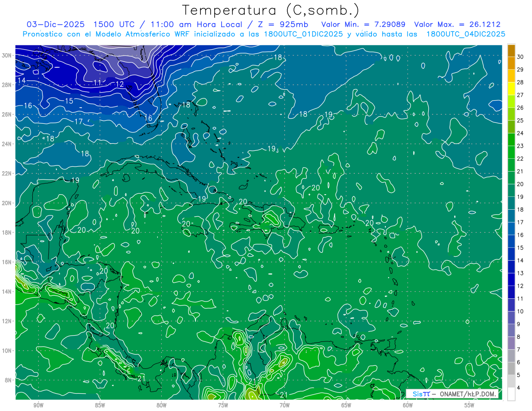Click the color scale label "29"
The width and height of the screenshot is (532, 411).
point(520,70)
